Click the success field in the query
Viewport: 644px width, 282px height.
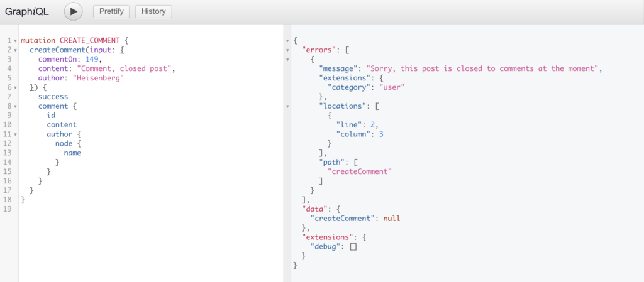tap(53, 97)
